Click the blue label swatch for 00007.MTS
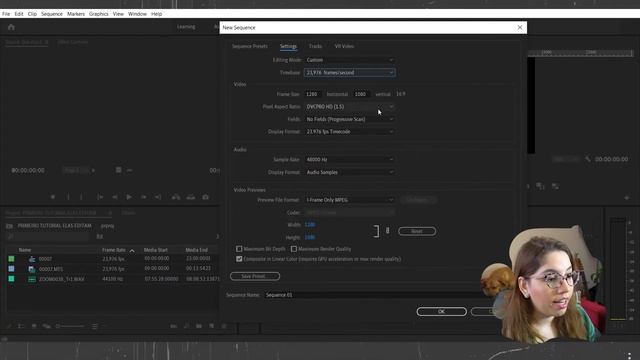The width and height of the screenshot is (640, 360). pyautogui.click(x=11, y=269)
